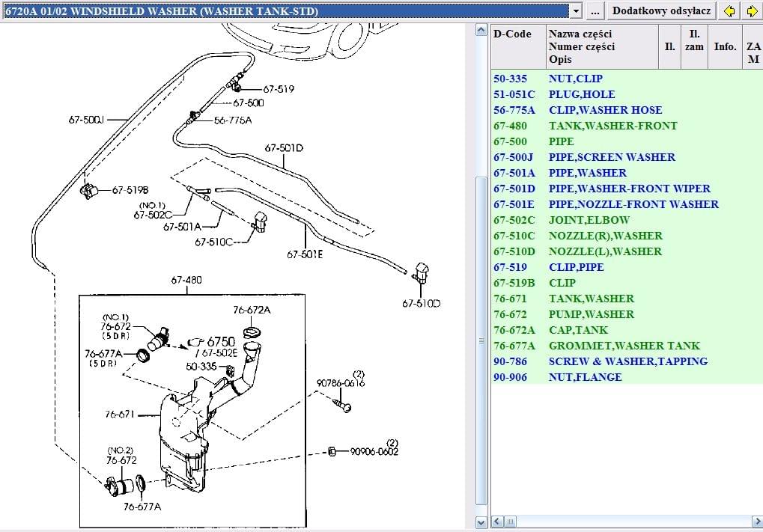
Task: Select part row 51-051C PLUG,HOLE
Action: (627, 94)
